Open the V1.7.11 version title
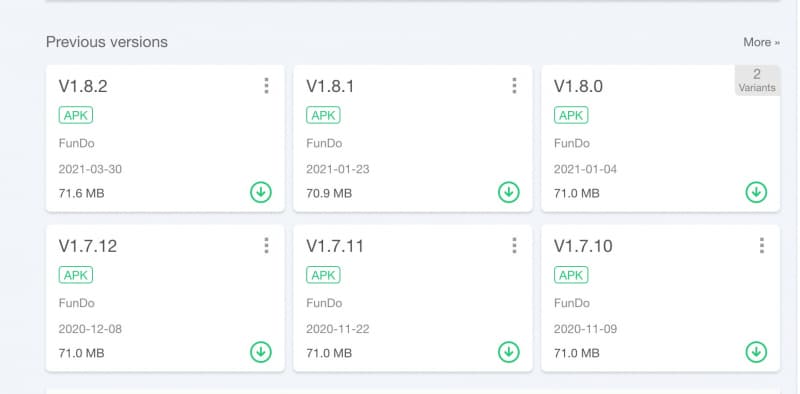 click(x=335, y=246)
